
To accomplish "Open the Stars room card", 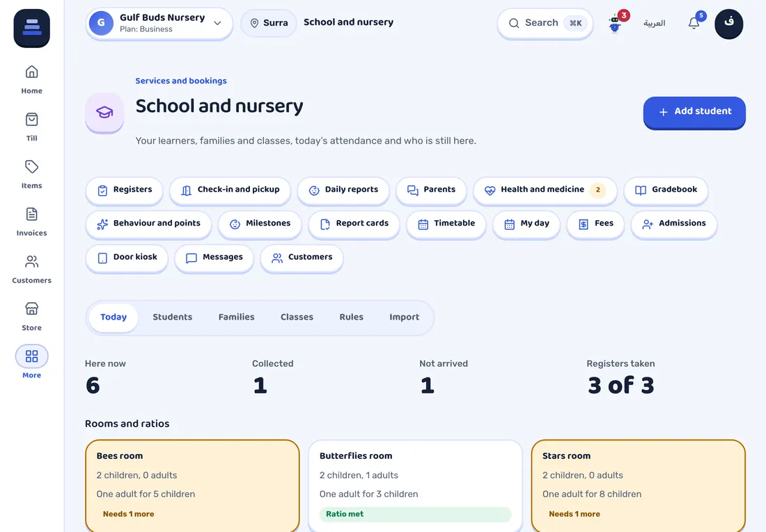I will click(639, 485).
